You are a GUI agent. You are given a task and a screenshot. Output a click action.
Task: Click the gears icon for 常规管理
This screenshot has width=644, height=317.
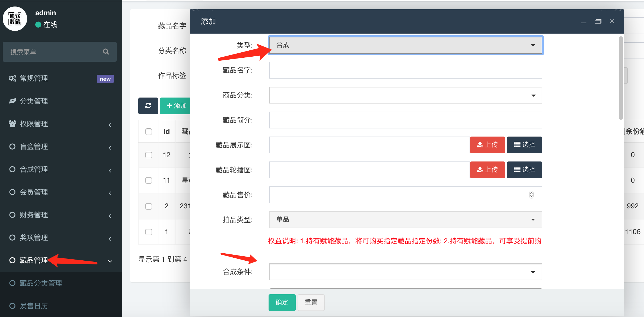click(x=12, y=78)
